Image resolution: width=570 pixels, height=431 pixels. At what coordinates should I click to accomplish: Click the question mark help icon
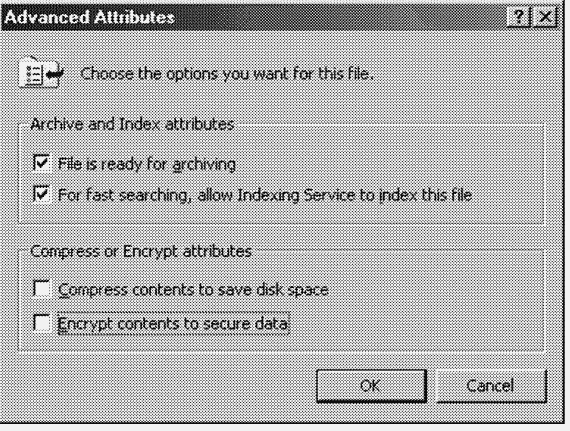tap(518, 17)
